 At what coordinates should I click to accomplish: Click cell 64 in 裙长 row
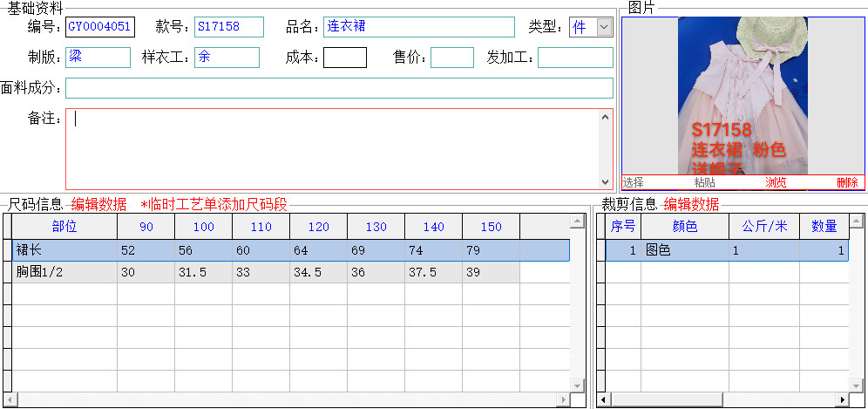(319, 250)
